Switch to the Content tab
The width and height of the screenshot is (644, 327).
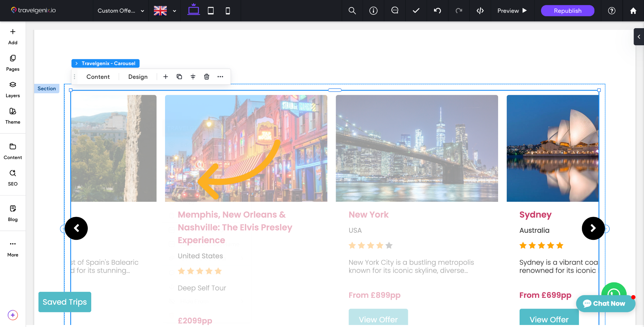point(98,76)
